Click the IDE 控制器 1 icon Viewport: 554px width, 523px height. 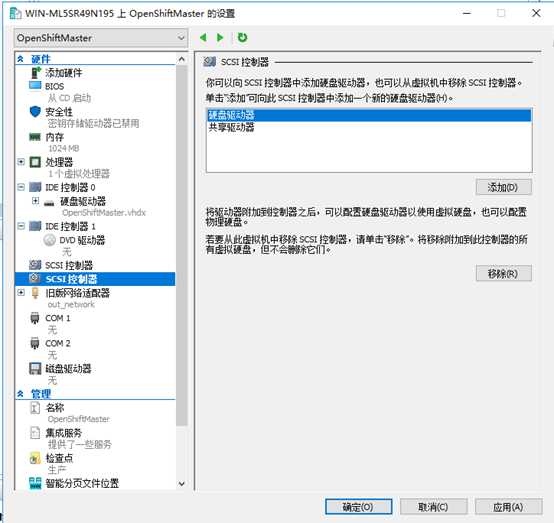(35, 226)
